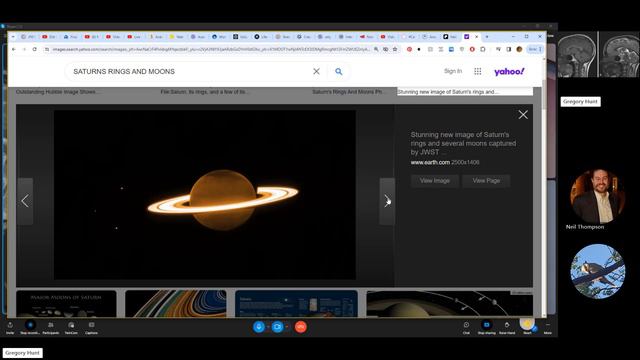640x360 pixels.
Task: Go forward in the browser
Action: click(24, 49)
